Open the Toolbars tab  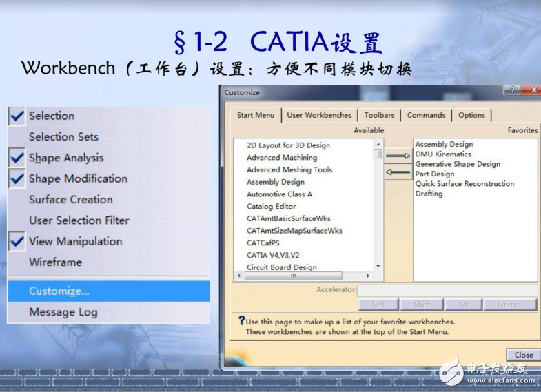point(379,115)
